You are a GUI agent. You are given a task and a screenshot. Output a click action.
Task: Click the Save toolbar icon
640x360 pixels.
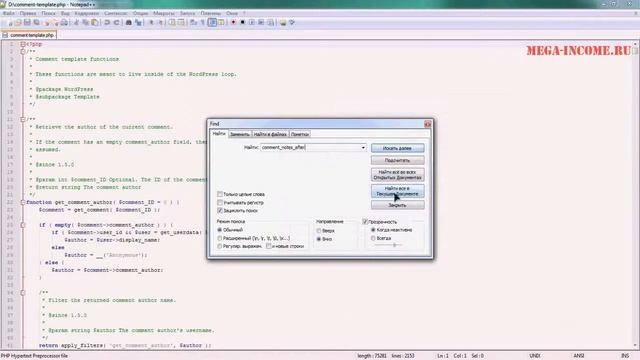[x=27, y=23]
